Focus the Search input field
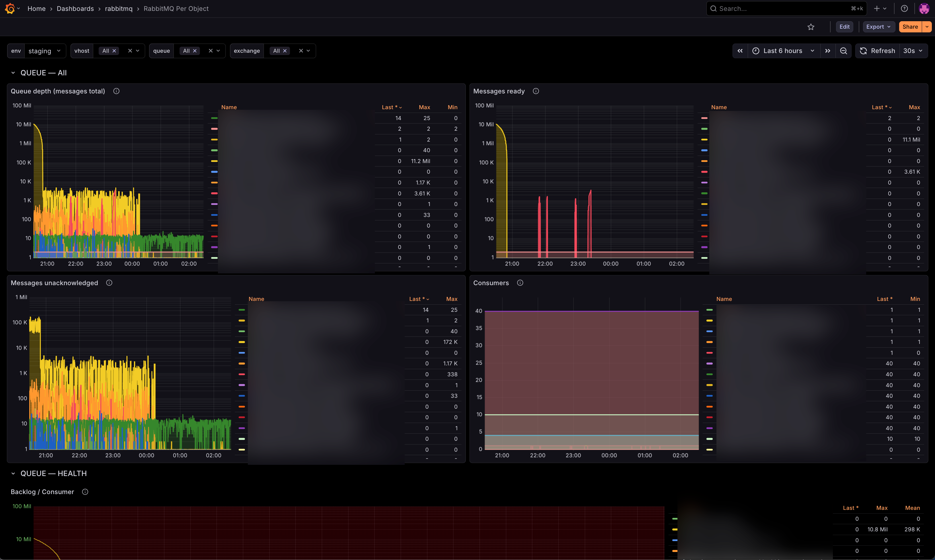The image size is (935, 560). click(x=786, y=8)
